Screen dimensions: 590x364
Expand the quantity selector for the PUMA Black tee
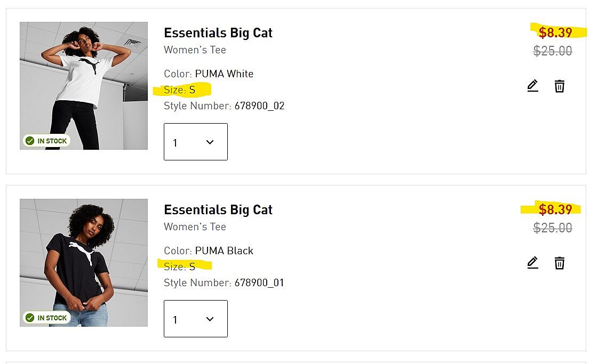(195, 319)
